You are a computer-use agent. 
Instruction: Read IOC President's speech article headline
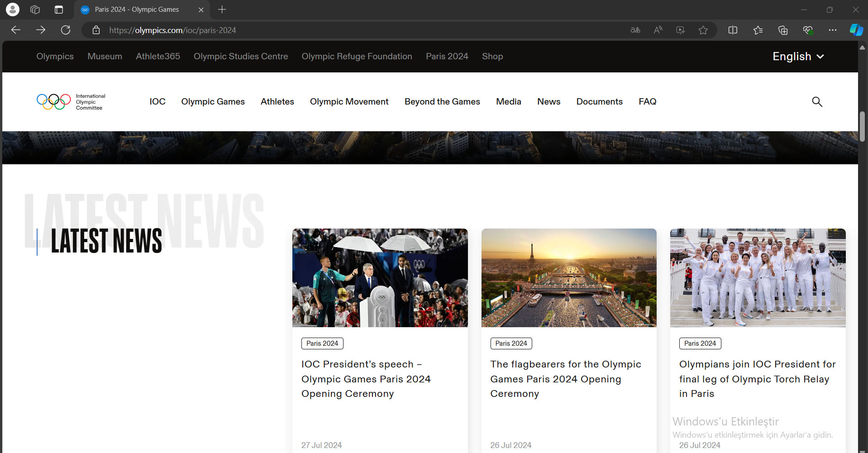click(x=366, y=379)
